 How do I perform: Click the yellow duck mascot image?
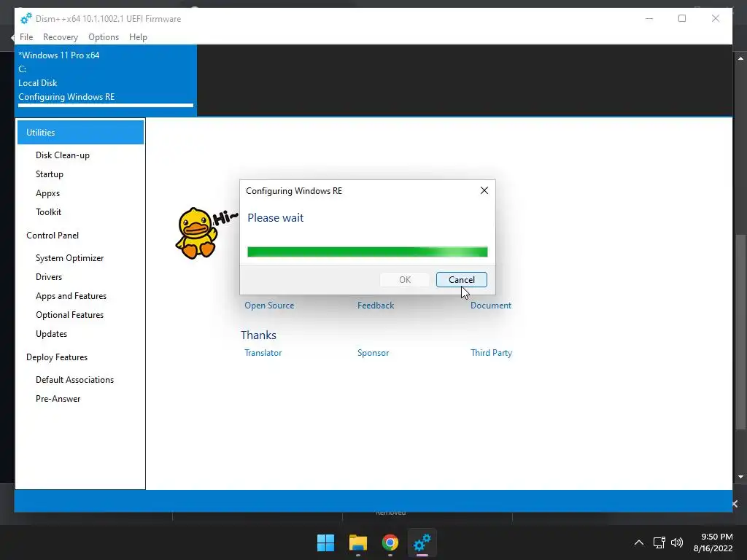point(196,233)
